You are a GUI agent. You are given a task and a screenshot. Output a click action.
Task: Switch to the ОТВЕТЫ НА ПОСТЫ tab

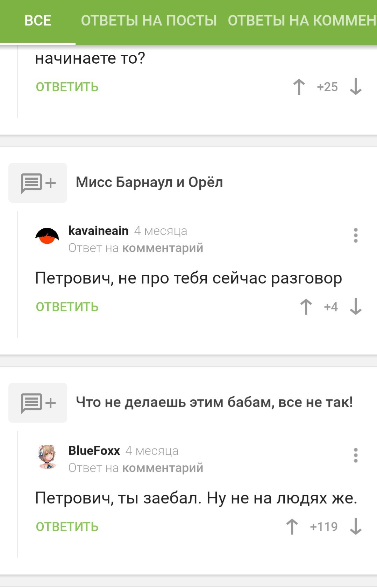[149, 21]
